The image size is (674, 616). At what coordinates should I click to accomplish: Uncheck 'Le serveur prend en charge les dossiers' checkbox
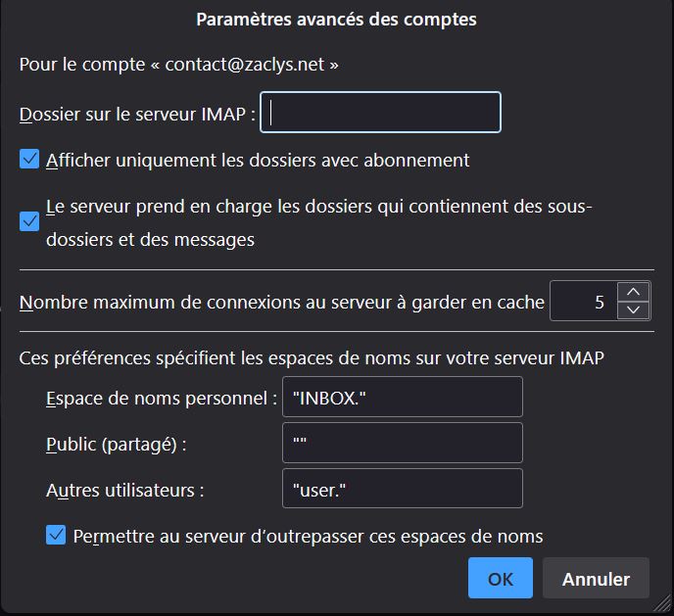click(29, 222)
